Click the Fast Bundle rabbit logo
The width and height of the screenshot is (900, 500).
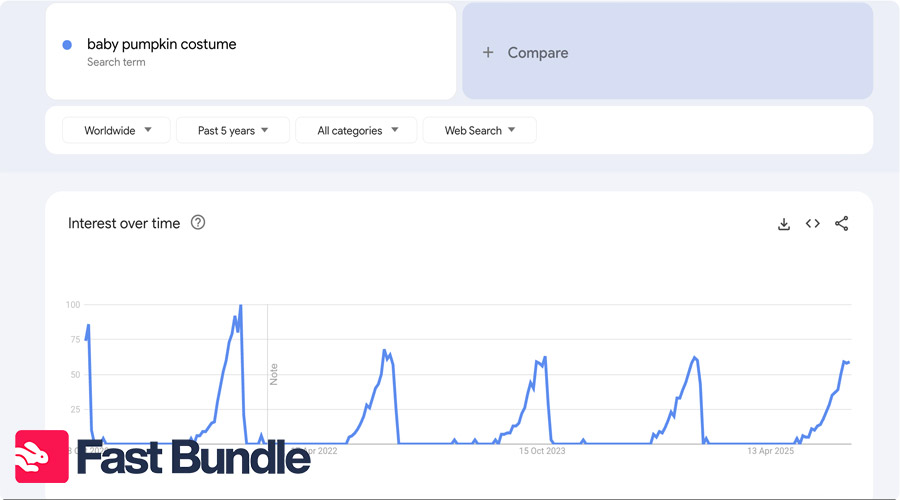[42, 457]
